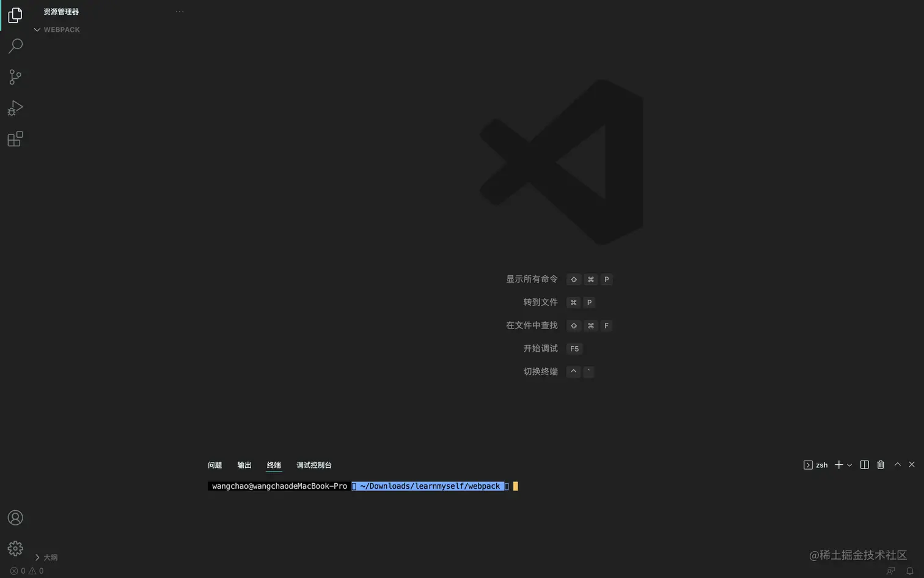Screen dimensions: 924x578
Task: Click the 显示所有命令 shortcut hint
Action: (x=532, y=279)
